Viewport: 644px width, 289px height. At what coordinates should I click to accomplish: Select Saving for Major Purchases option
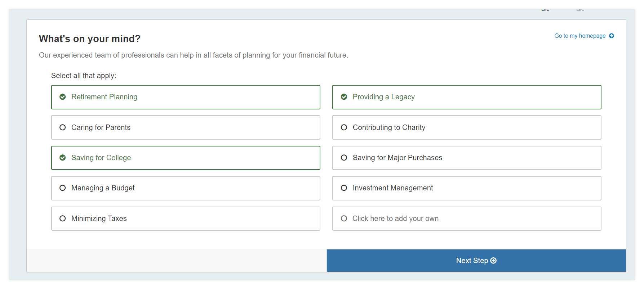pyautogui.click(x=467, y=158)
